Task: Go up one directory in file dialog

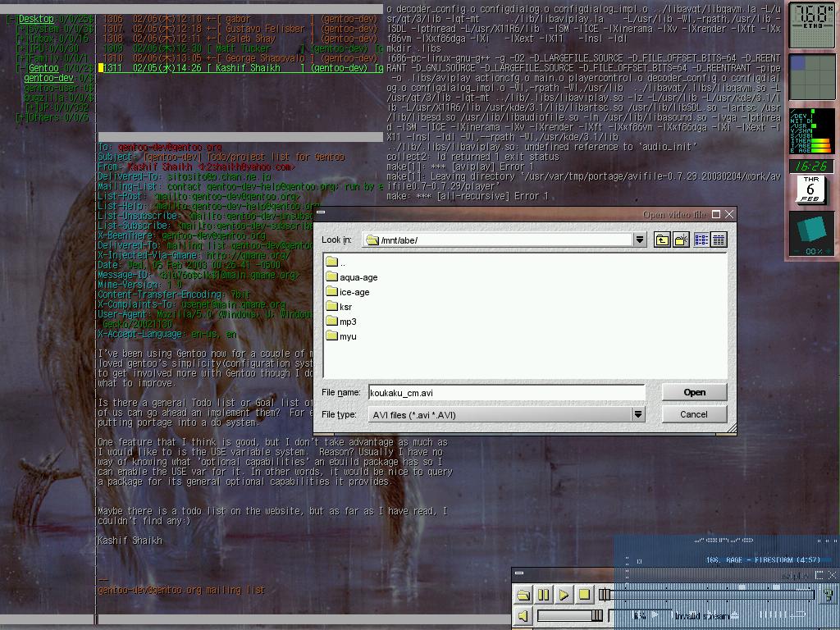Action: point(662,240)
